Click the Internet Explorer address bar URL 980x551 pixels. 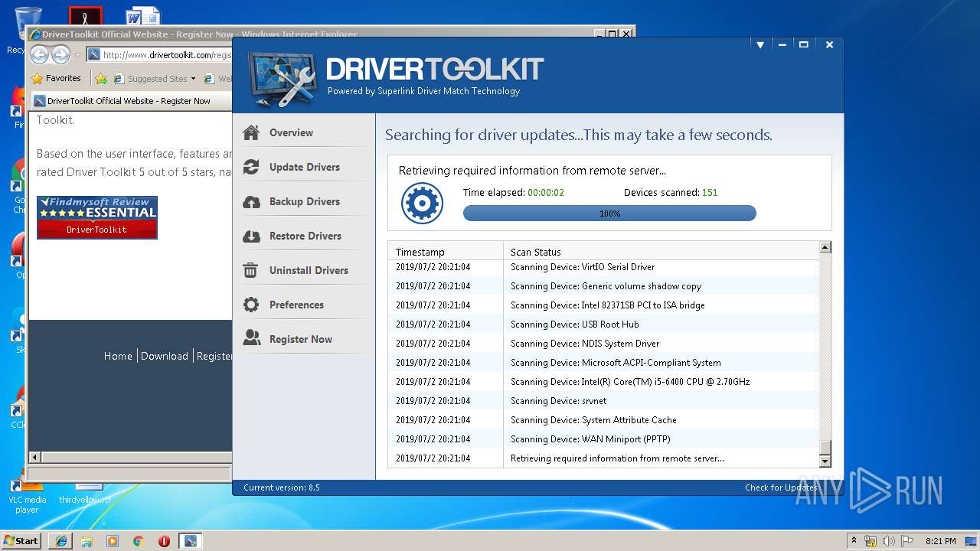(167, 55)
